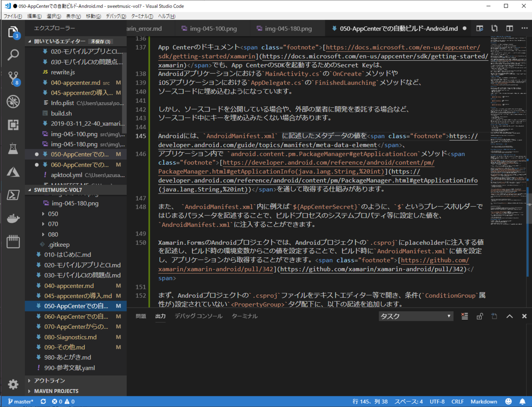Screen dimensions: 532x407
Task: Click the open changes icon in editor toolbar
Action: tap(494, 28)
